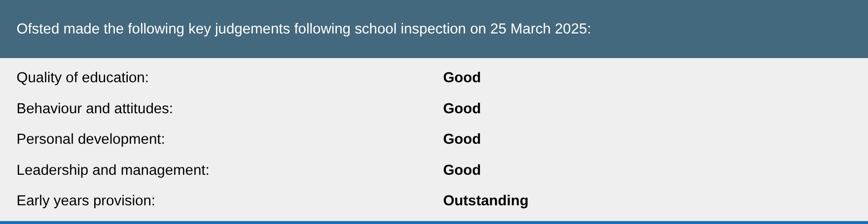The image size is (868, 224).
Task: Click the Good rating for Quality of education
Action: pos(462,78)
